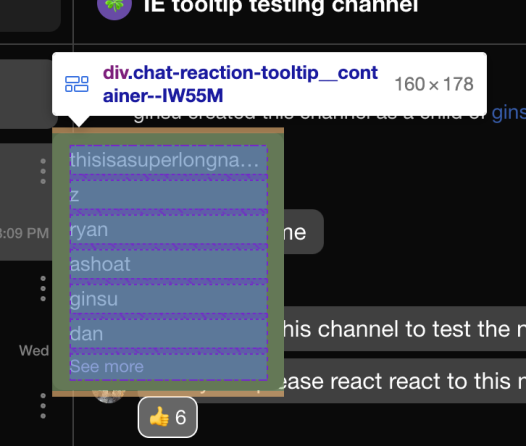The height and width of the screenshot is (446, 526).
Task: Open the top three-dot message menu icon
Action: coord(43,171)
